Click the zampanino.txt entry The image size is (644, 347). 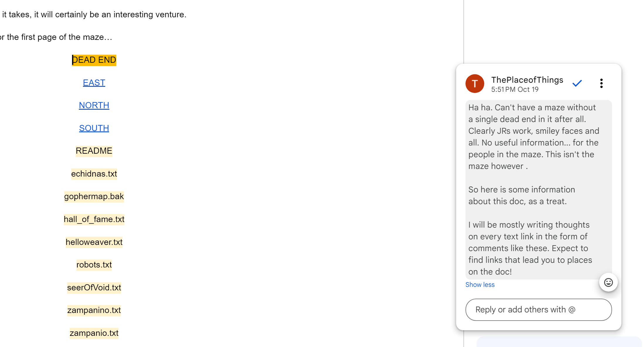tap(94, 310)
